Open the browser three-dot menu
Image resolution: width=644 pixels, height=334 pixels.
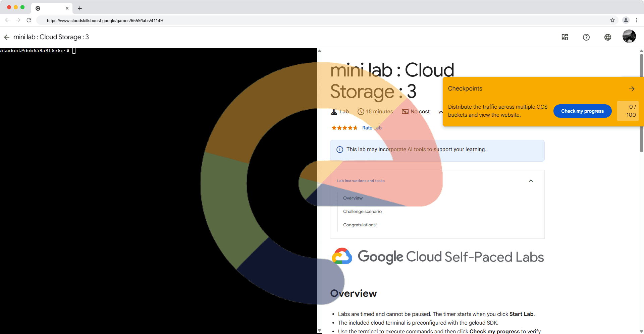(x=637, y=20)
